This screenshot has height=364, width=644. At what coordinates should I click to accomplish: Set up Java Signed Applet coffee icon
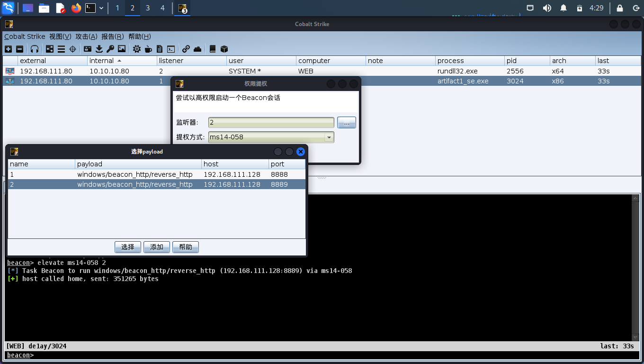[x=148, y=49]
